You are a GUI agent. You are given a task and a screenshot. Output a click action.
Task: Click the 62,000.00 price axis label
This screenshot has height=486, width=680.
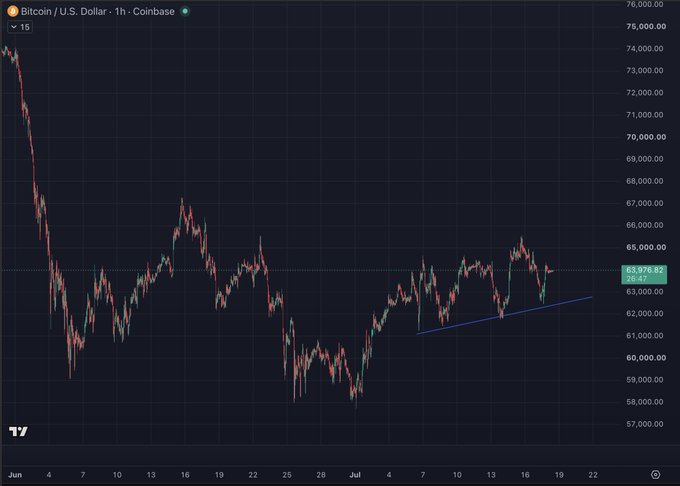point(645,313)
